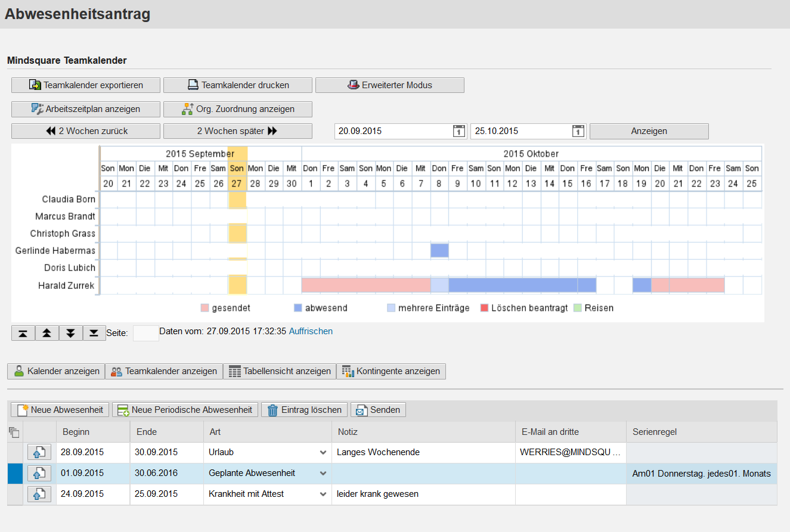Click upload icon in 24.09.2015 row
Viewport: 790px width, 532px height.
tap(39, 494)
